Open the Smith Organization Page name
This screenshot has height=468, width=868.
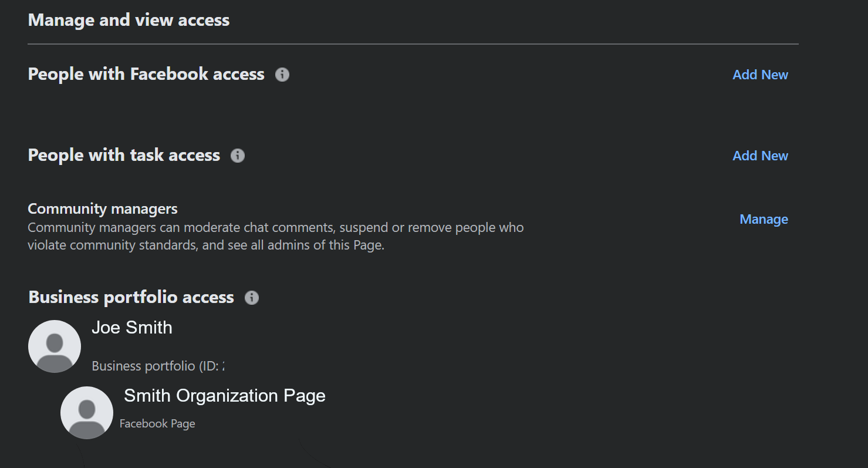[x=224, y=396]
